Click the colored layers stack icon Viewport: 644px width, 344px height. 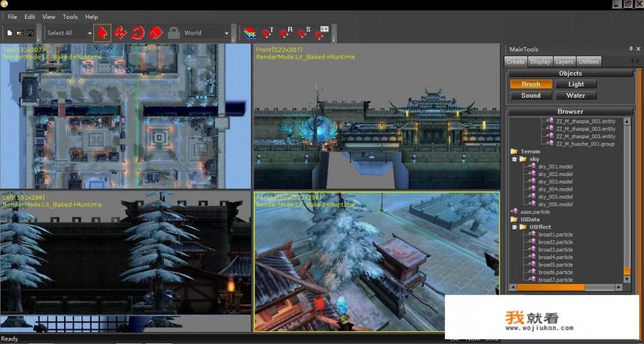click(x=250, y=33)
